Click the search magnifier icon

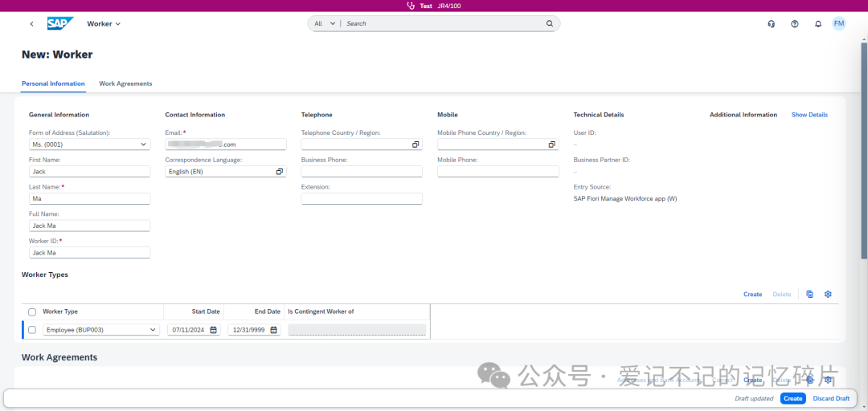(x=550, y=24)
